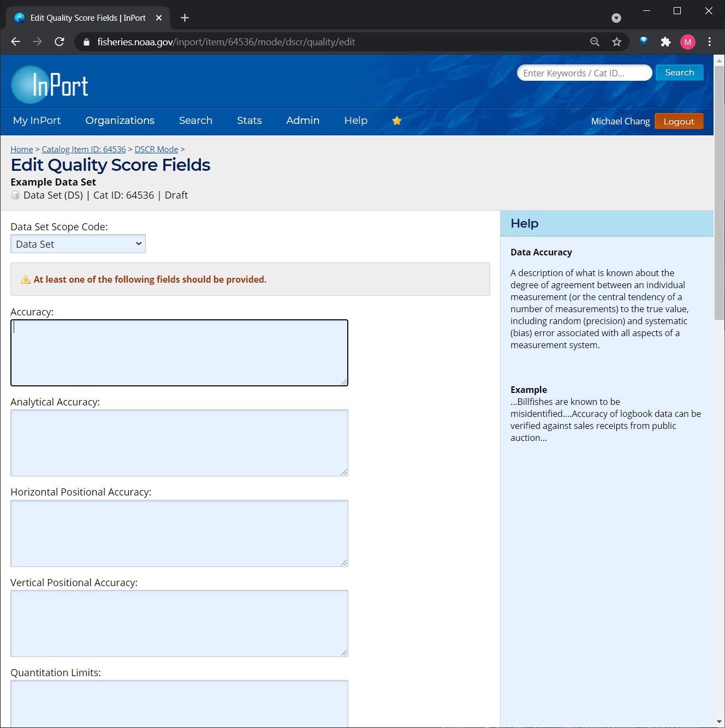This screenshot has width=725, height=728.
Task: Close the Edit Quality Score Fields tab
Action: click(x=159, y=18)
